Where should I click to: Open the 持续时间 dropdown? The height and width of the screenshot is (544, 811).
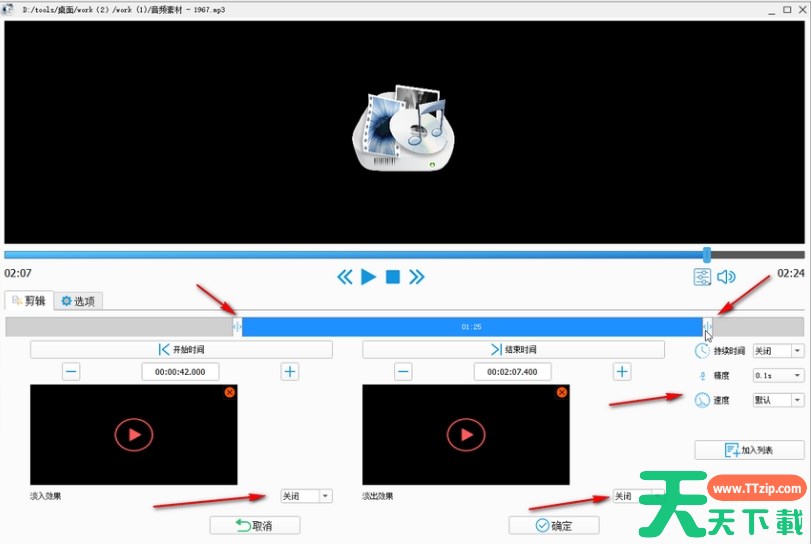[x=778, y=351]
